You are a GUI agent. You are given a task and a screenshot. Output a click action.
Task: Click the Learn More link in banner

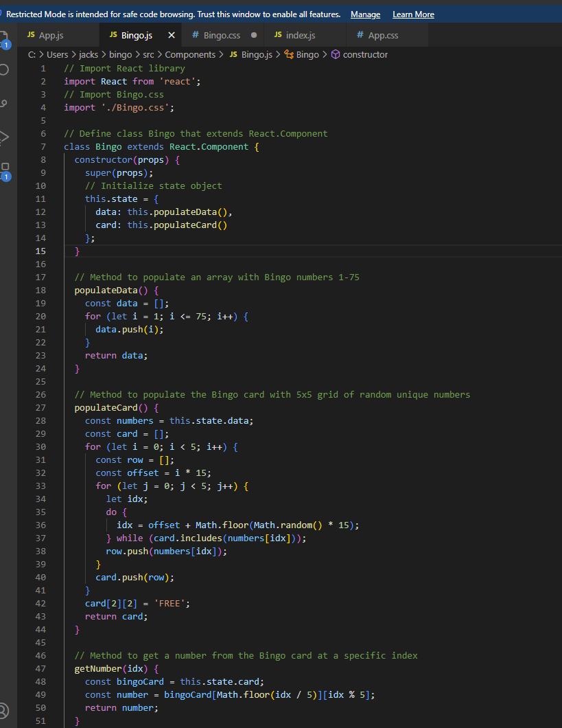click(x=413, y=14)
